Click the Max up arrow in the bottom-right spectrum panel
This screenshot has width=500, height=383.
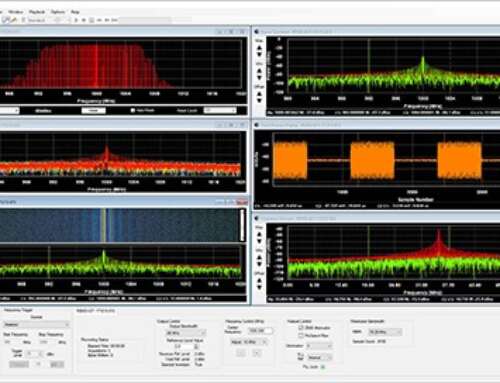click(x=259, y=234)
